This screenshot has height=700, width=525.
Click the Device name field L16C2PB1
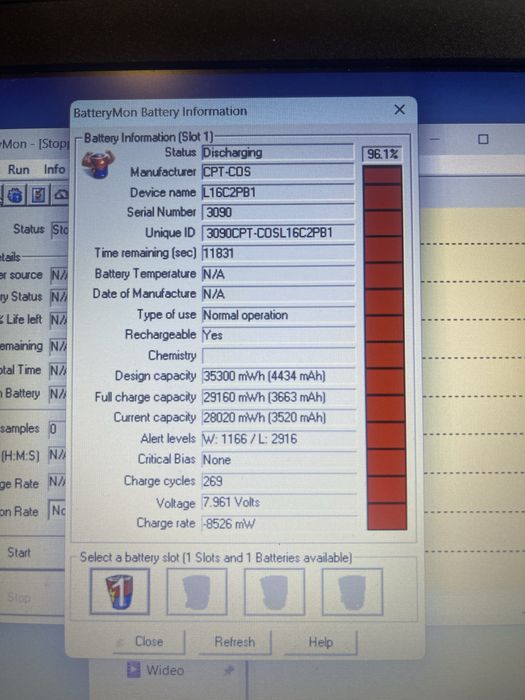point(278,192)
